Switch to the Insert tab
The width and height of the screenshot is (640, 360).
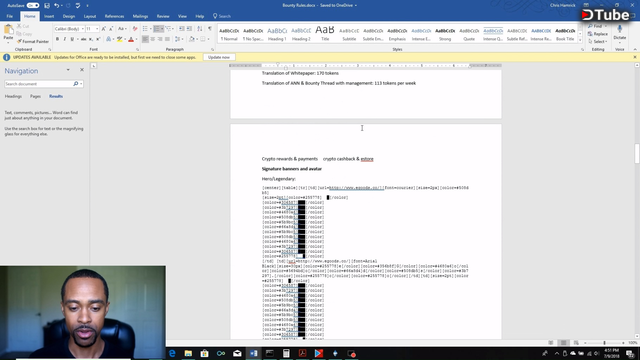(x=49, y=16)
